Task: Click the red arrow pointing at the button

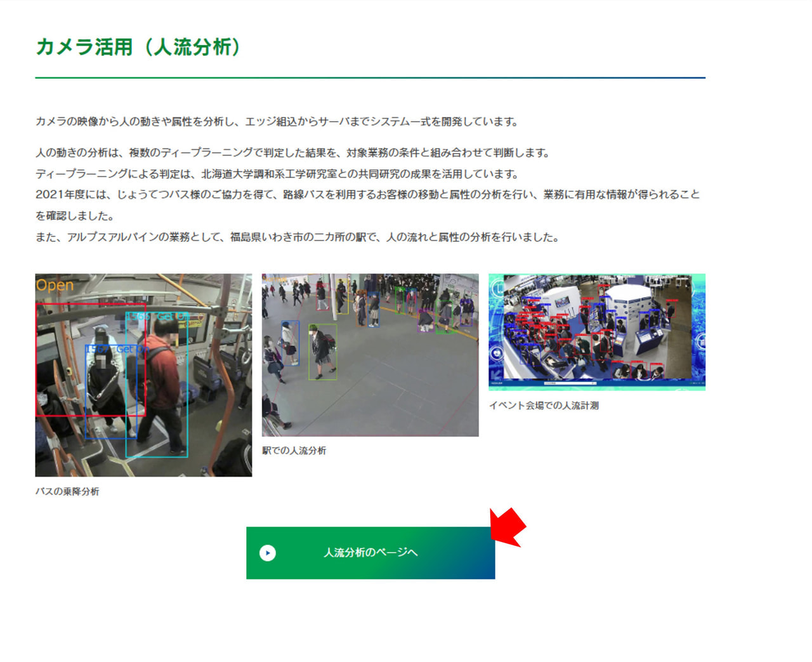Action: [x=509, y=527]
